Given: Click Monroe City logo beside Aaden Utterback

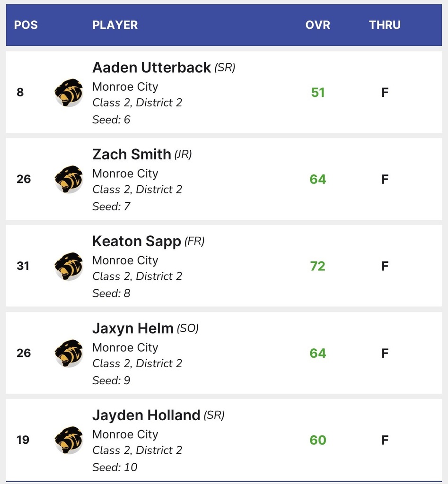Looking at the screenshot, I should tap(69, 92).
